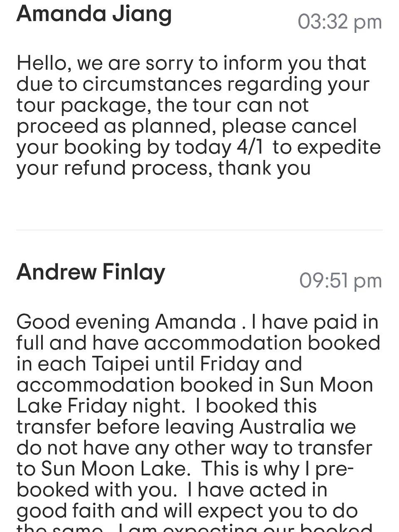Click the partially visible last line of the reply
The height and width of the screenshot is (532, 399).
(195, 528)
